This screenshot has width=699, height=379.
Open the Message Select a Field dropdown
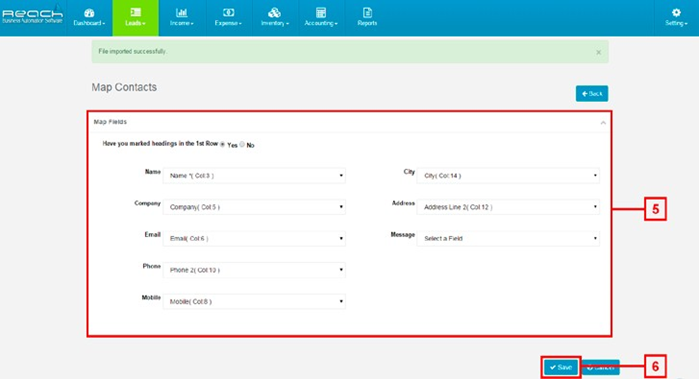[508, 239]
